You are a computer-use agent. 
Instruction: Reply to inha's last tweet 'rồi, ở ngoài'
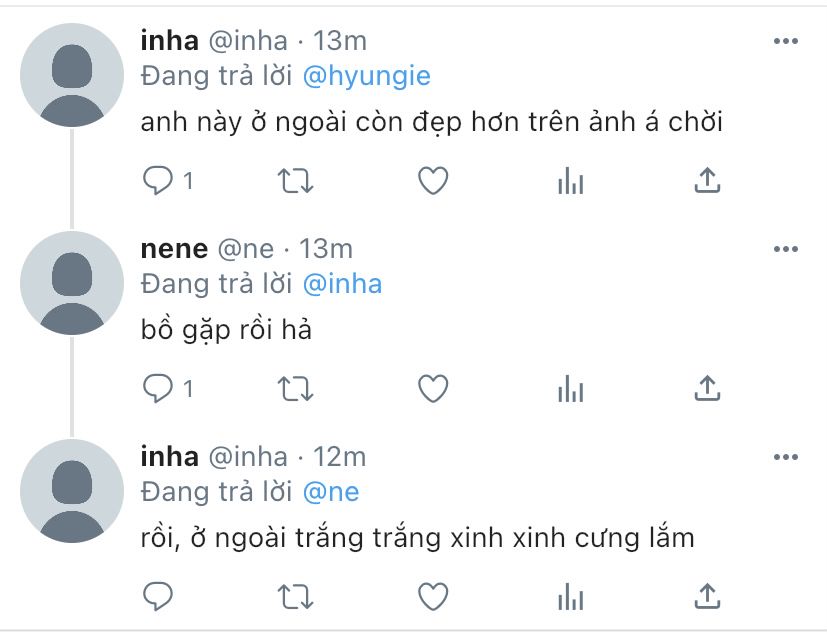click(158, 597)
